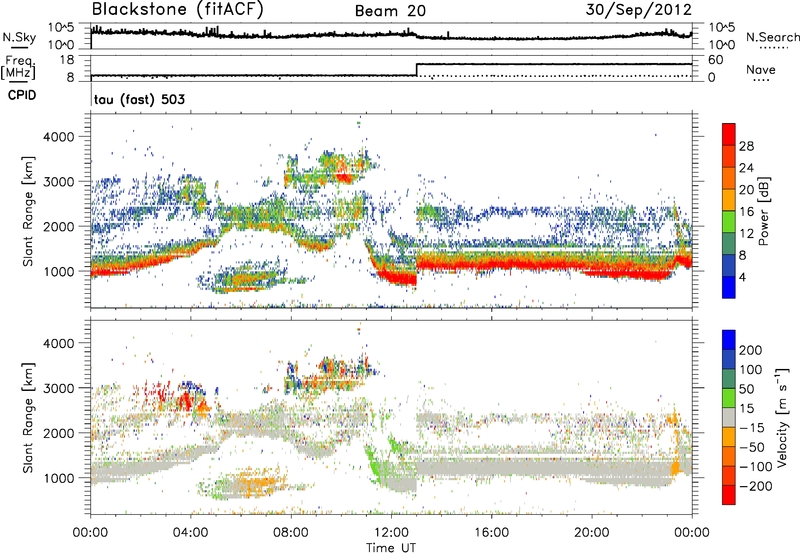800x554 pixels.
Task: Select the Time UT axis title
Action: click(x=391, y=547)
